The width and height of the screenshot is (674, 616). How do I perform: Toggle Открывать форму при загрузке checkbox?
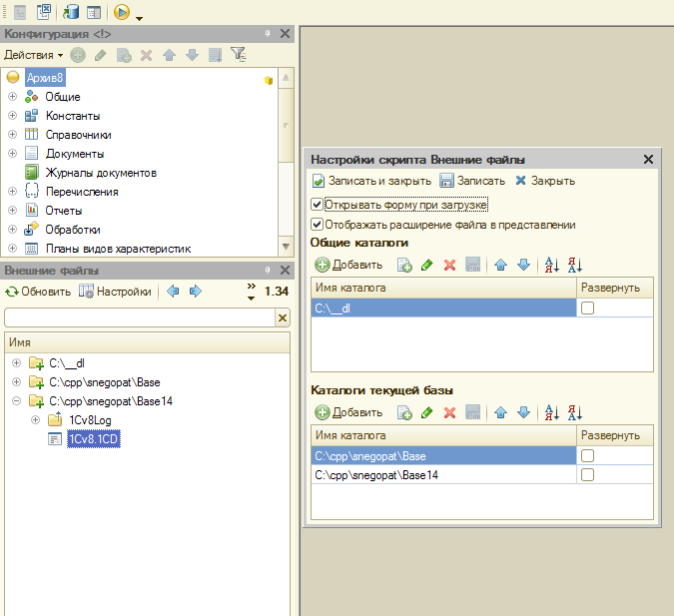point(318,205)
